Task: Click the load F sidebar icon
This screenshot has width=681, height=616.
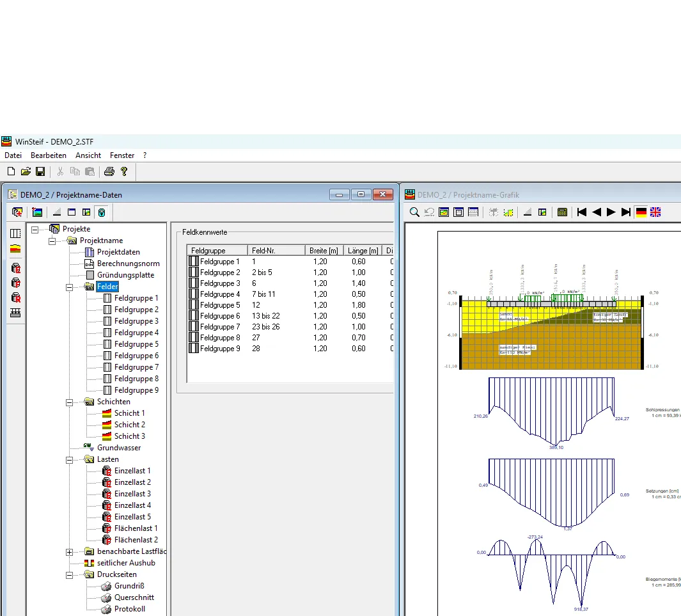Action: pos(15,283)
